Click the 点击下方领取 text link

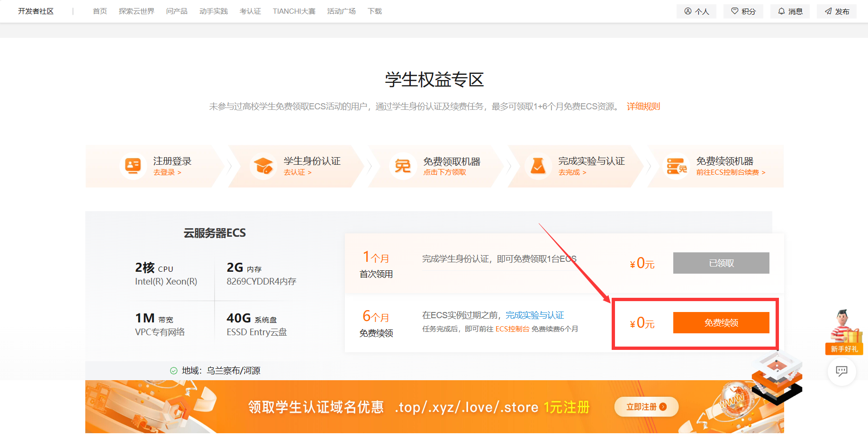point(444,172)
